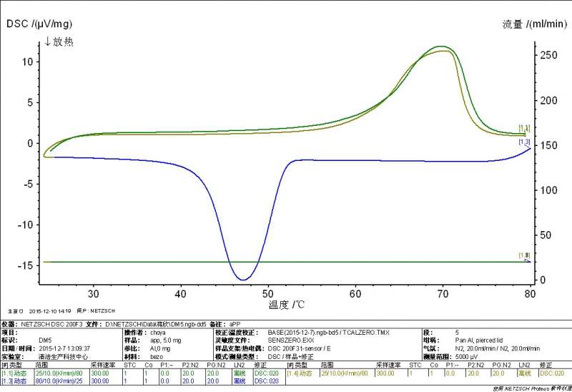
Task: Click the 用户: NETZSCH user label
Action: [96, 311]
